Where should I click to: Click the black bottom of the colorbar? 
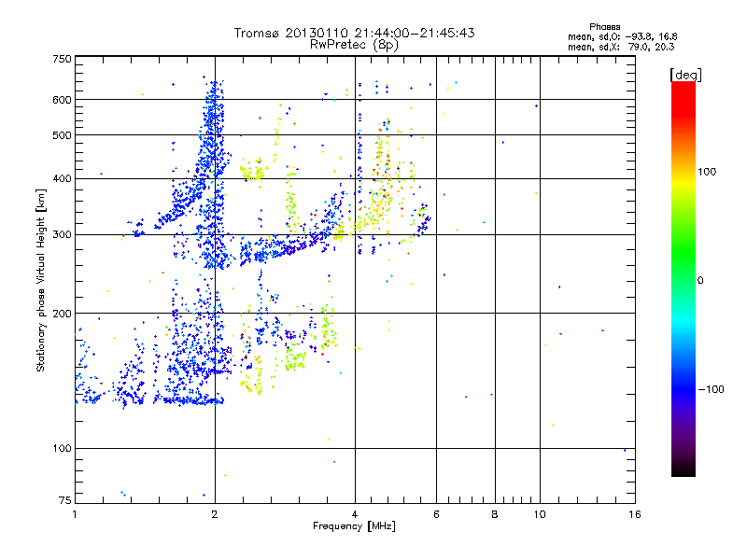pyautogui.click(x=684, y=469)
